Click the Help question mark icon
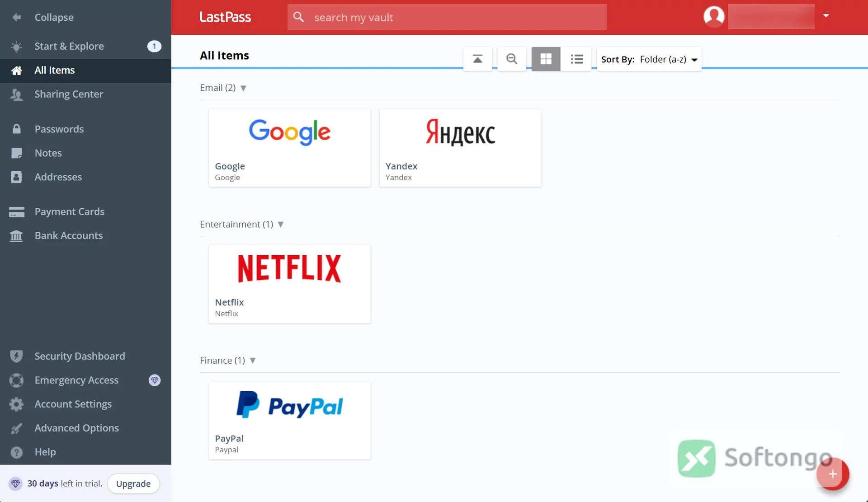The height and width of the screenshot is (502, 868). [x=16, y=452]
